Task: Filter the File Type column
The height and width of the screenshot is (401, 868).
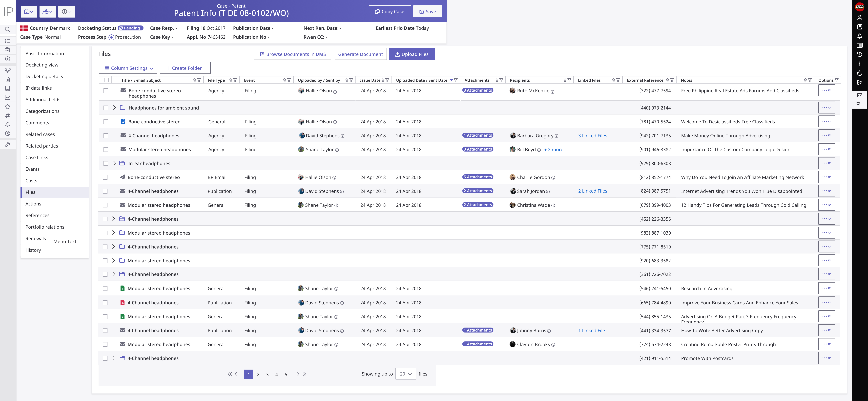Action: point(235,80)
